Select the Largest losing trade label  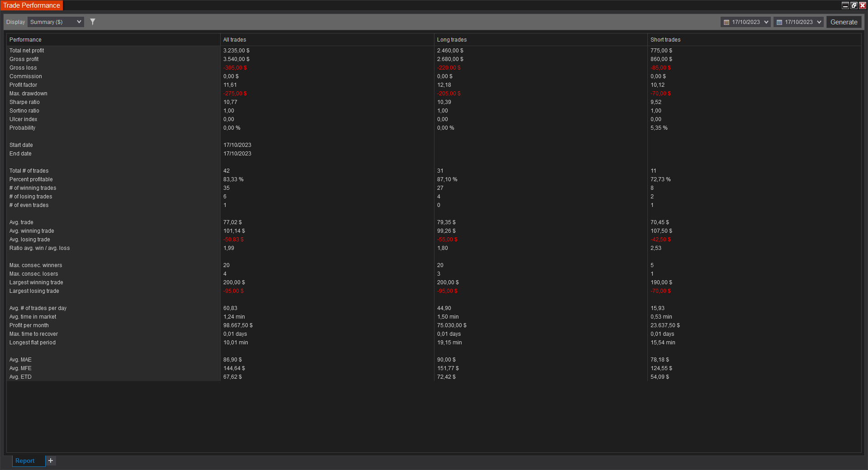[34, 291]
